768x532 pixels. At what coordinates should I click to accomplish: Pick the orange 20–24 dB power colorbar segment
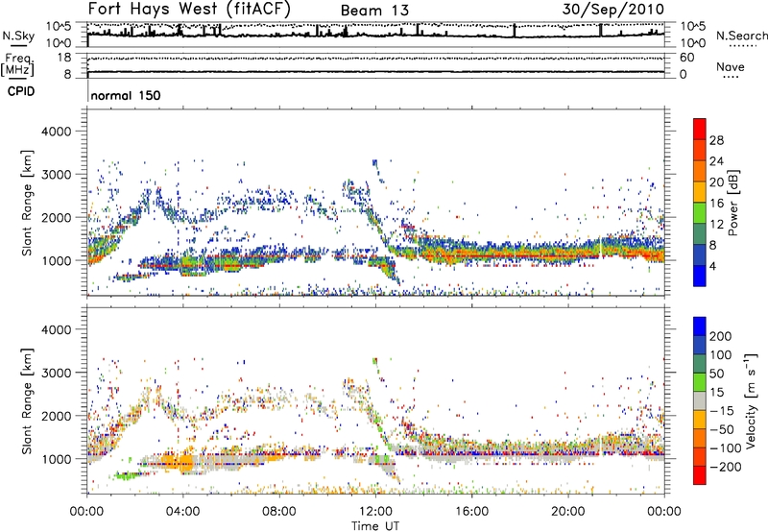pyautogui.click(x=700, y=171)
